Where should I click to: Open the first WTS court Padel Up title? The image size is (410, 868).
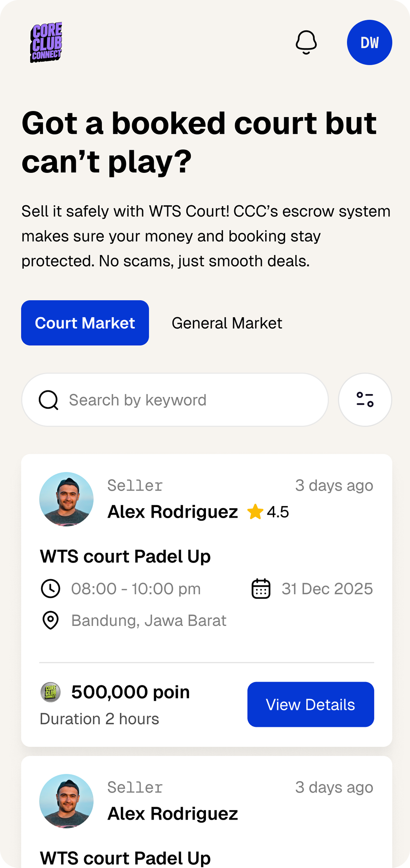tap(125, 556)
